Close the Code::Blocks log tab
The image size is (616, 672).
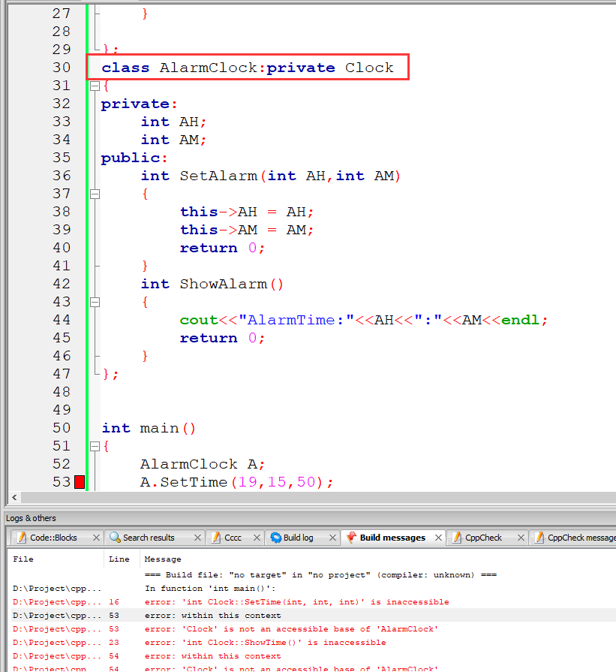(95, 538)
